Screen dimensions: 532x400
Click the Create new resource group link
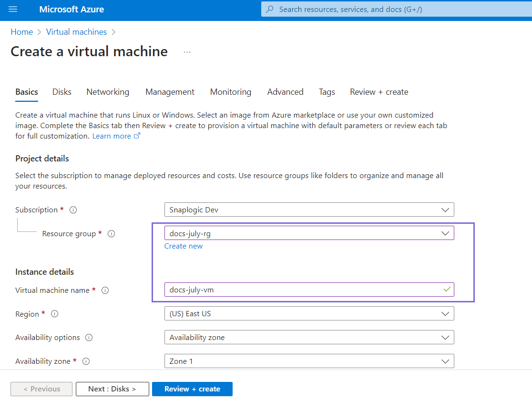point(184,246)
